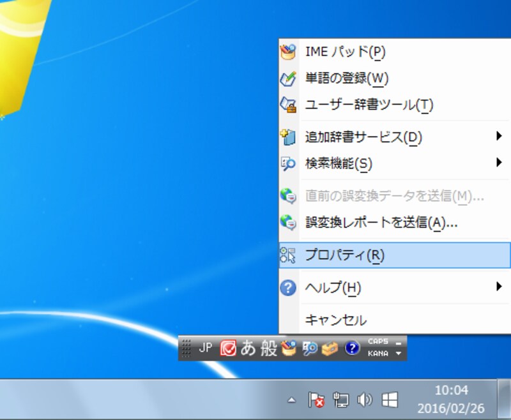Open the dictionary toolbox icon on language bar
The image size is (511, 420).
tap(329, 348)
